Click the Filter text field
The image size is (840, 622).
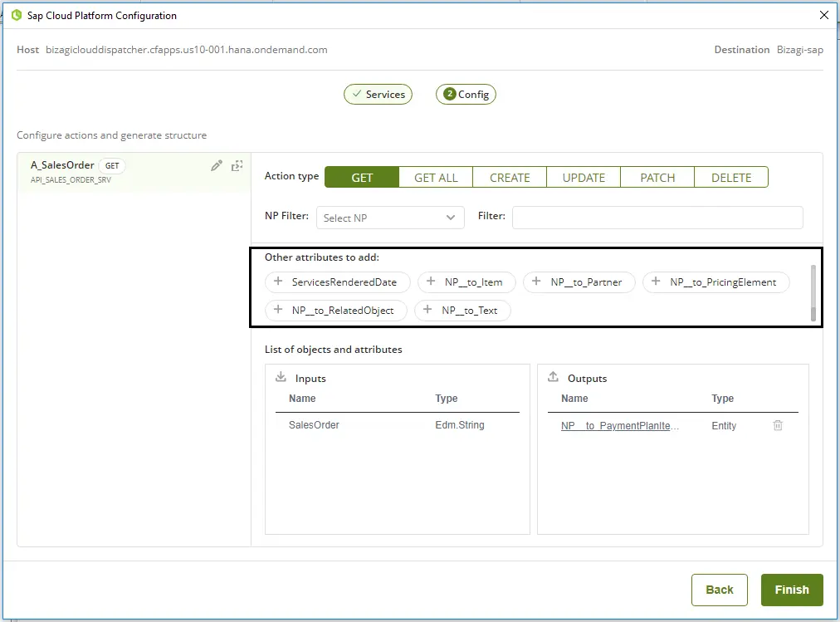658,218
